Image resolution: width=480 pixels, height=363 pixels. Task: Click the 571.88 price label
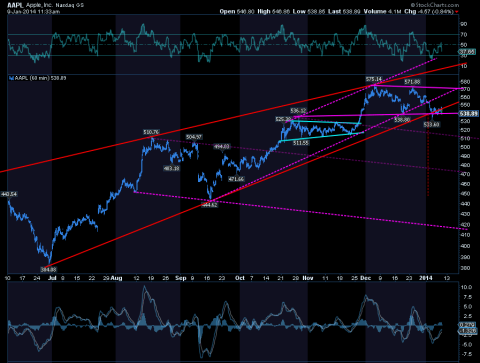point(412,82)
